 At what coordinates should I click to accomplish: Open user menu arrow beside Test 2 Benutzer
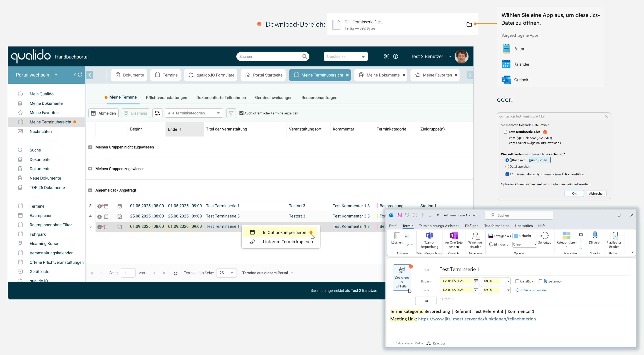tap(450, 56)
